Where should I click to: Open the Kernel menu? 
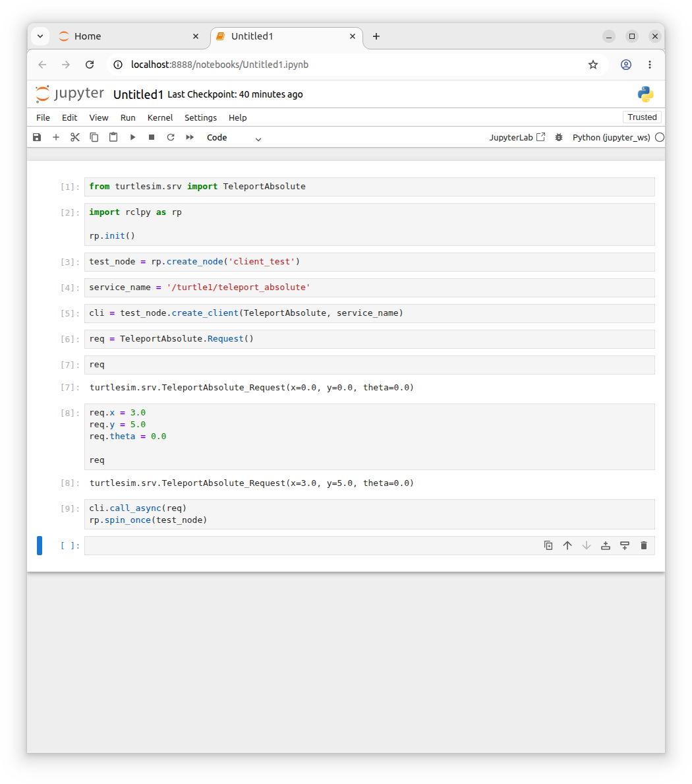(160, 117)
